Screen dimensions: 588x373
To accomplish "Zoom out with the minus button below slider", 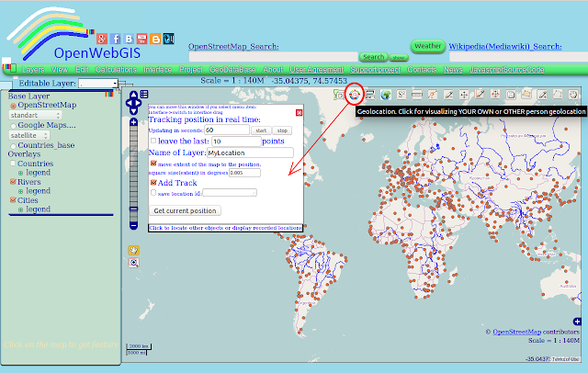I will 133,225.
